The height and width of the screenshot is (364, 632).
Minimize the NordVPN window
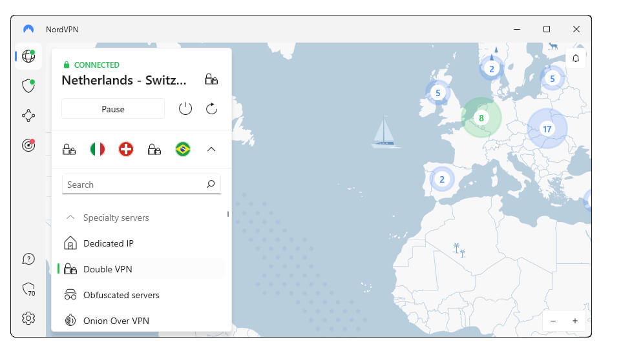517,29
